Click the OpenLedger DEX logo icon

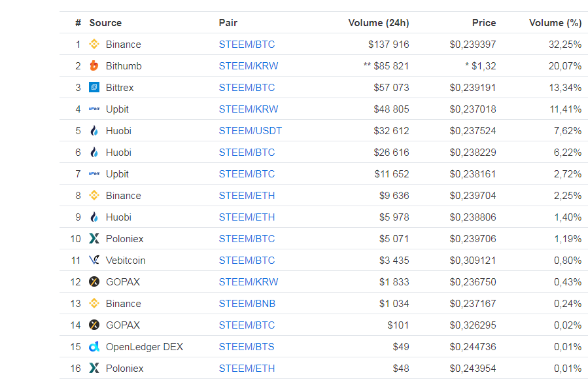94,347
